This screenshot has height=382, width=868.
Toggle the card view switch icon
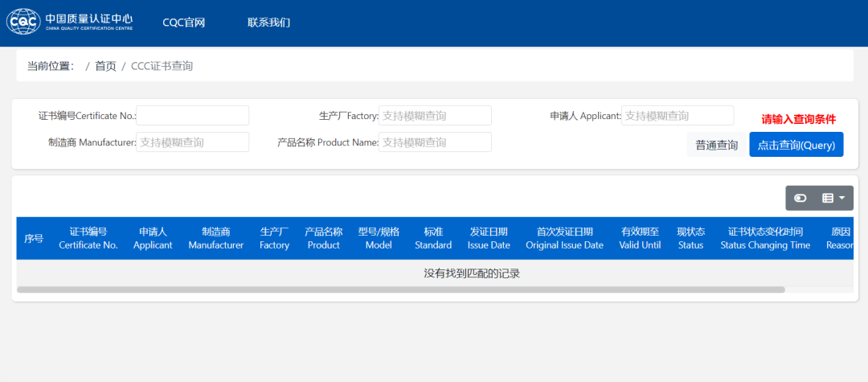[800, 198]
